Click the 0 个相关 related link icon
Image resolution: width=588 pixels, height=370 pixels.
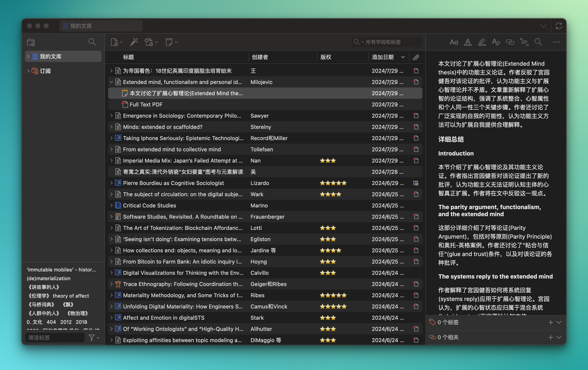pos(432,337)
